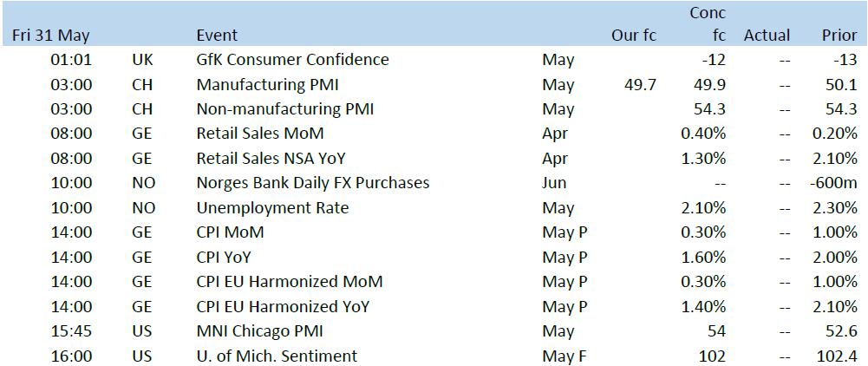Click the 'Our fc' column header
The width and height of the screenshot is (868, 366).
(x=634, y=36)
